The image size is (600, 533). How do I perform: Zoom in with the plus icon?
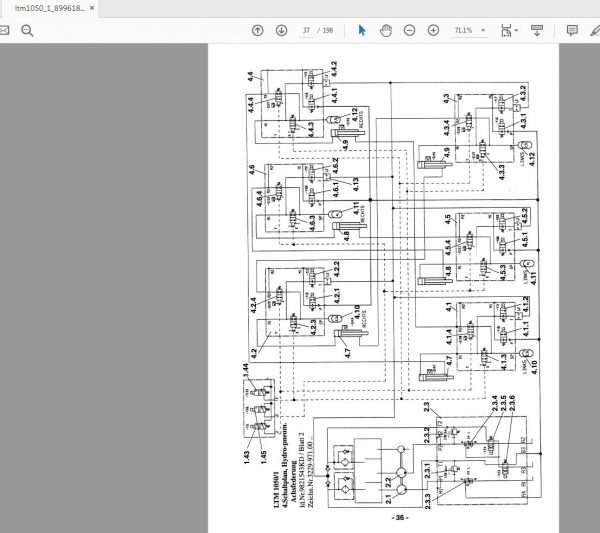[431, 30]
